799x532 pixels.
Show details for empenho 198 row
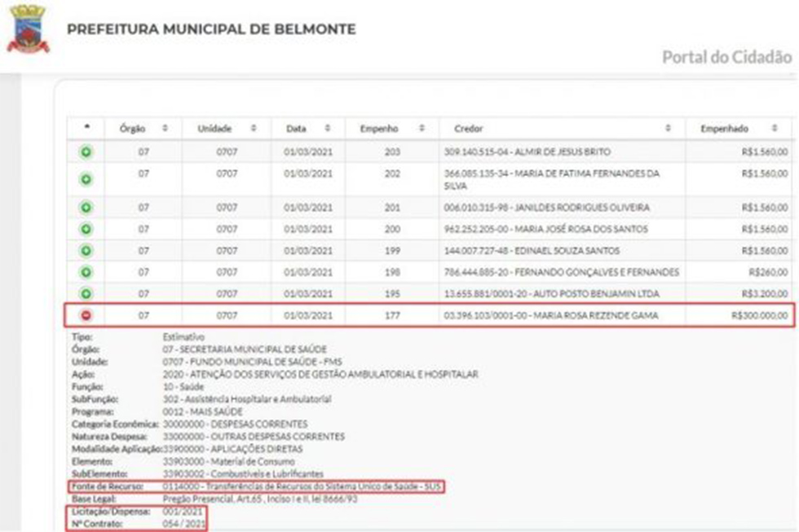click(x=86, y=271)
